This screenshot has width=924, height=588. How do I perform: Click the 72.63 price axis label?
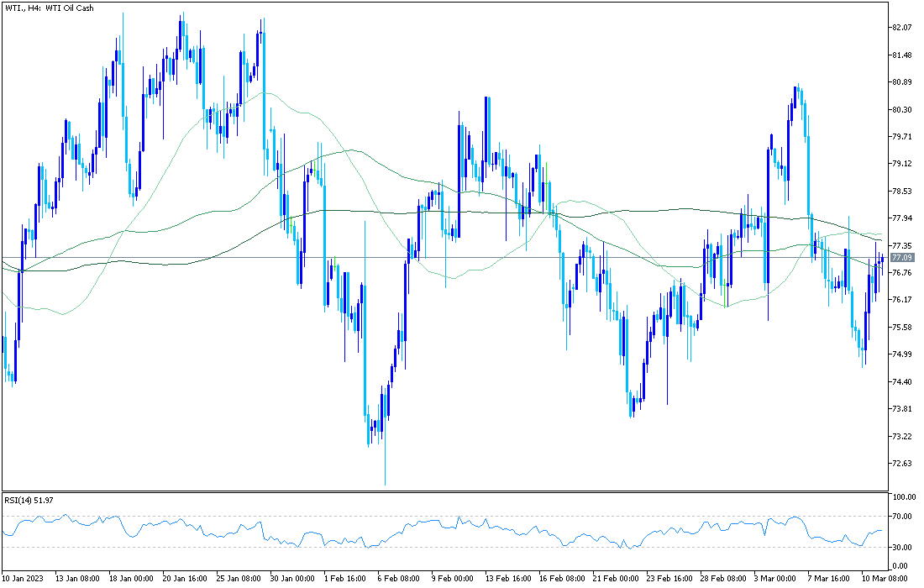[x=902, y=464]
